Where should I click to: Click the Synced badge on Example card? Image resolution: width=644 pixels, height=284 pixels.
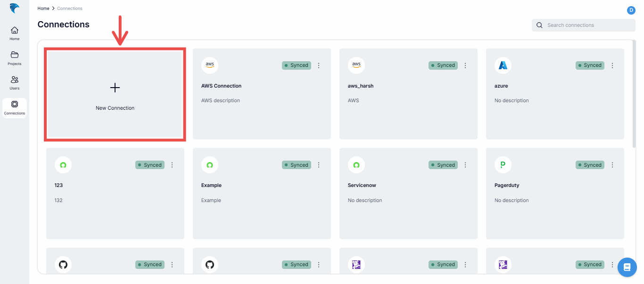pos(297,165)
